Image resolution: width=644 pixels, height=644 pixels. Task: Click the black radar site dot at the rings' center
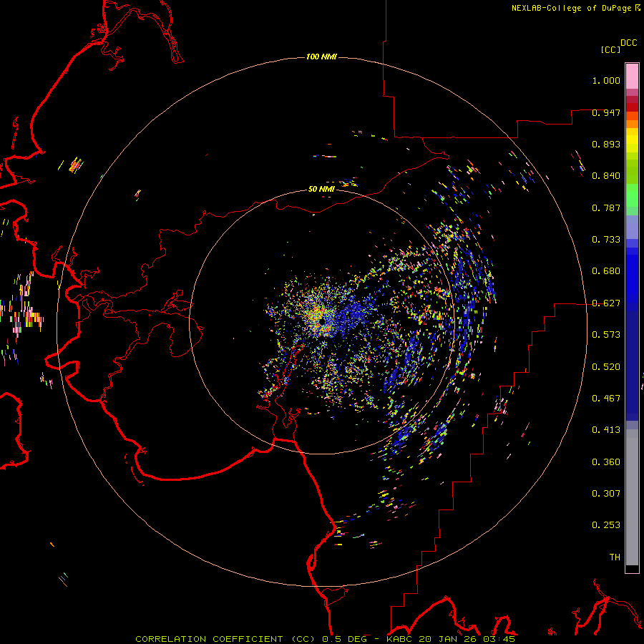coord(323,321)
